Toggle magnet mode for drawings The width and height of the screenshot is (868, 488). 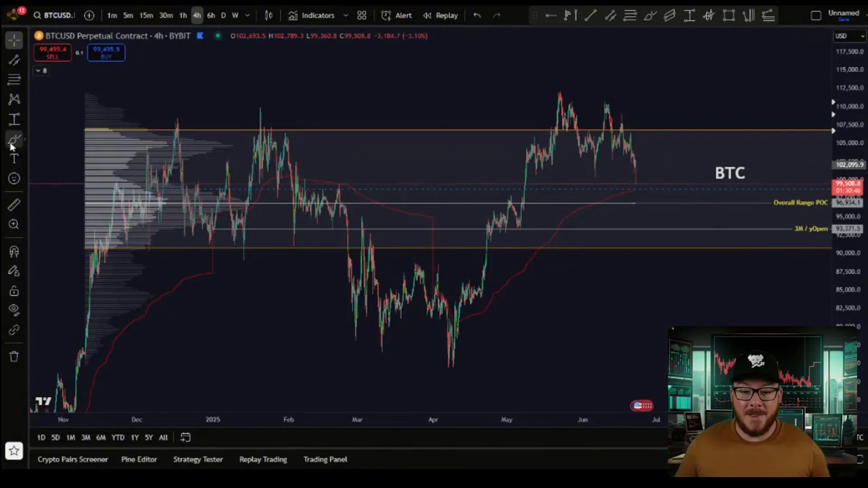(14, 251)
